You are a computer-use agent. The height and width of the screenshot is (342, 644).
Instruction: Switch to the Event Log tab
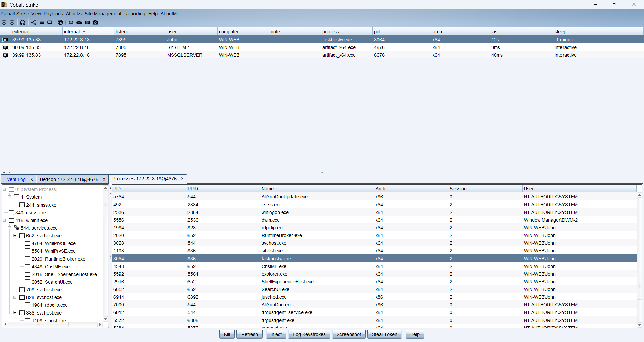tap(15, 179)
